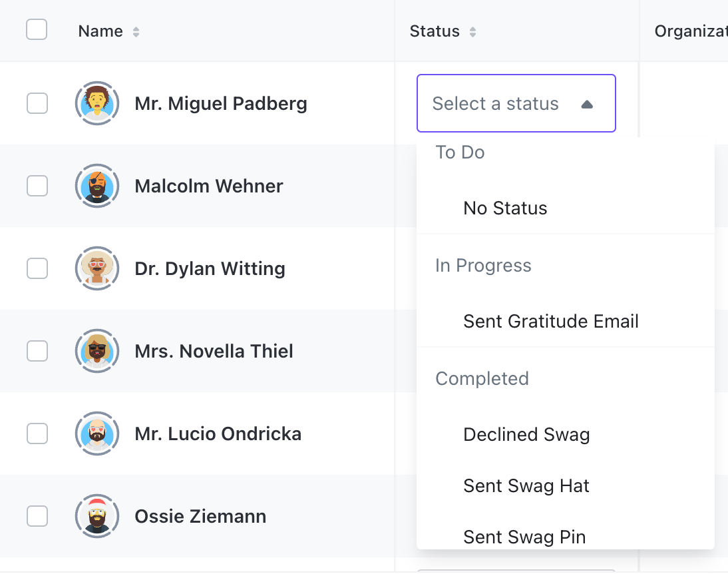Open Mrs. Novella Thiel's name link

pos(214,352)
